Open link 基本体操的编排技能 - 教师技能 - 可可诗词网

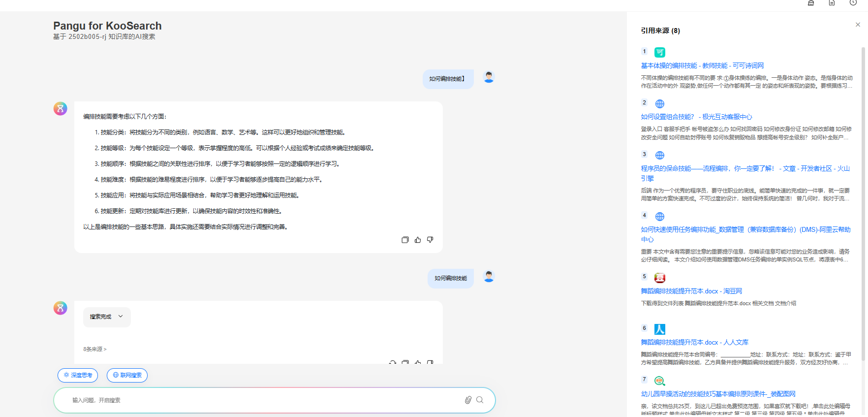coord(702,65)
